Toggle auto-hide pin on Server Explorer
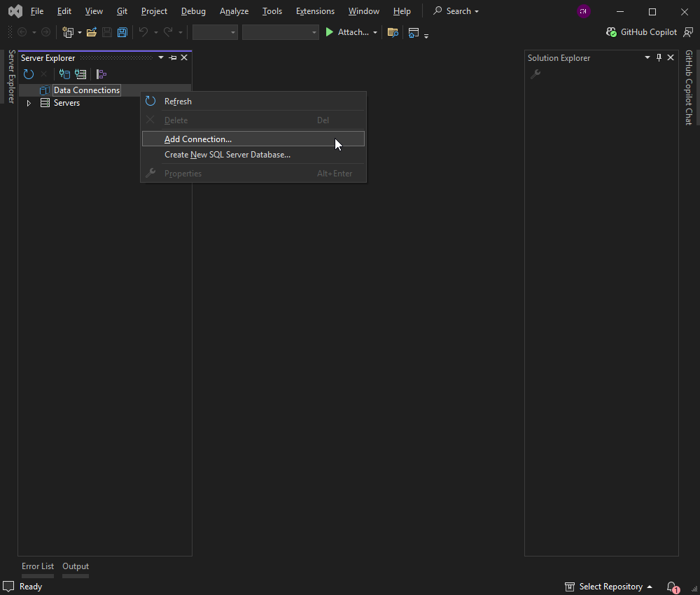This screenshot has height=595, width=700. [173, 58]
